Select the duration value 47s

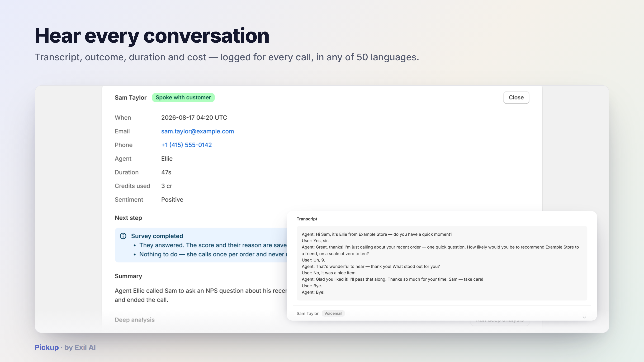(166, 172)
